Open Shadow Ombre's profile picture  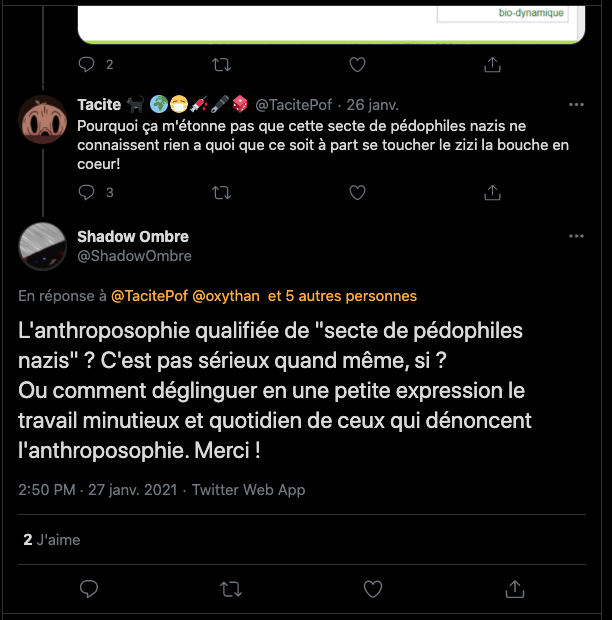tap(44, 246)
